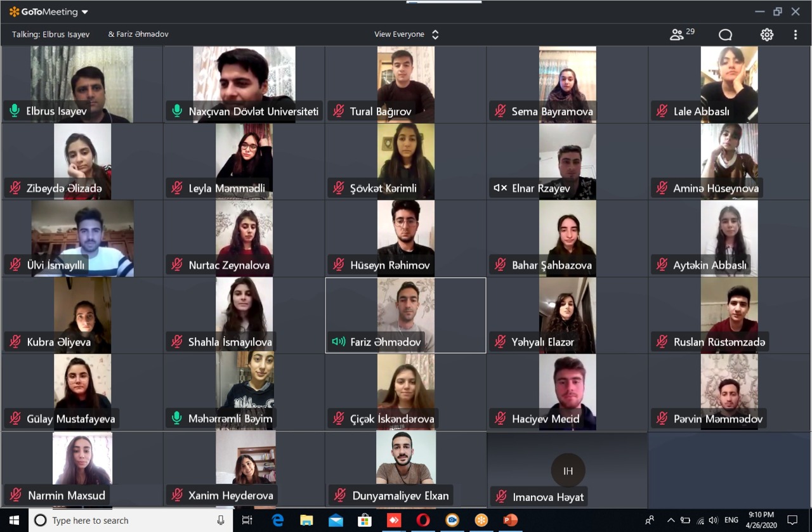Click the PowerPoint icon in the taskbar

(x=509, y=521)
